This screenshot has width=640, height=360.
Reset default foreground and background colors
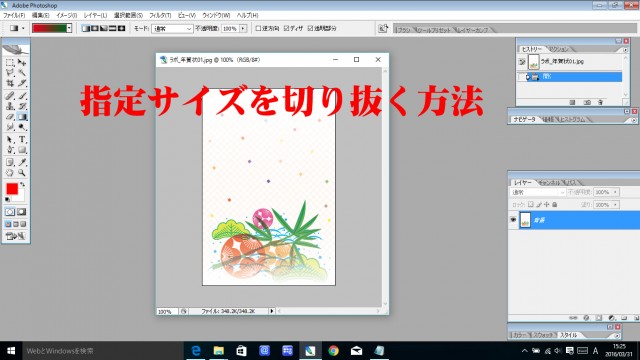(7, 200)
